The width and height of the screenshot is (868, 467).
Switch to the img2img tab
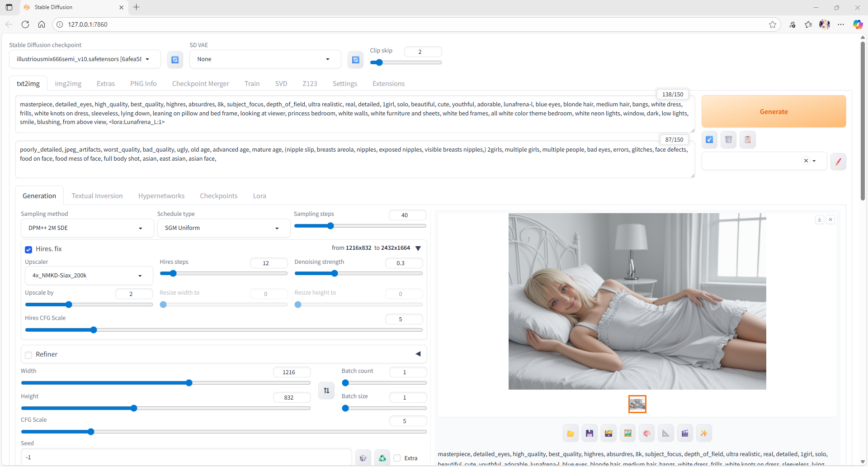68,84
